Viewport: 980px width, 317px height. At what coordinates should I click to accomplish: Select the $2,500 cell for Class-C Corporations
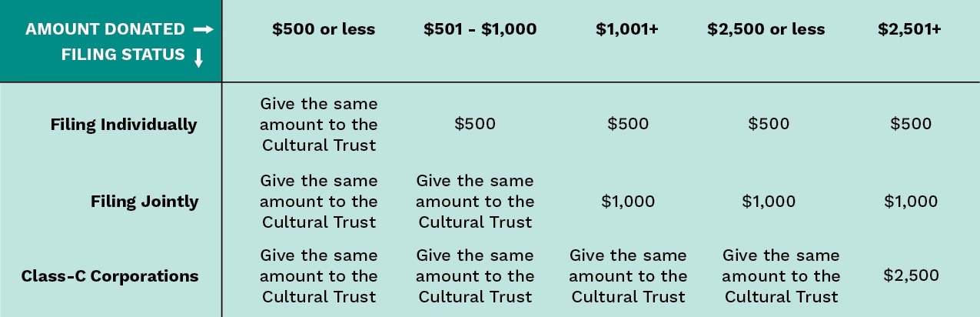click(x=912, y=275)
